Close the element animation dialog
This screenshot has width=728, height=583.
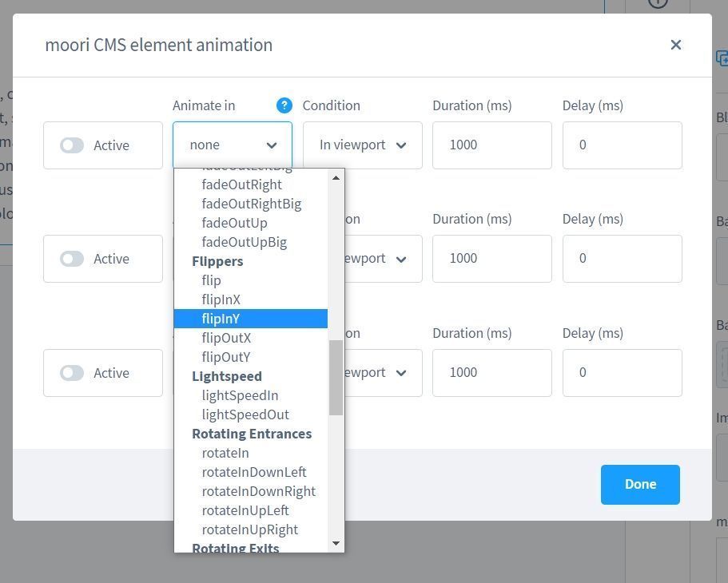[x=675, y=45]
